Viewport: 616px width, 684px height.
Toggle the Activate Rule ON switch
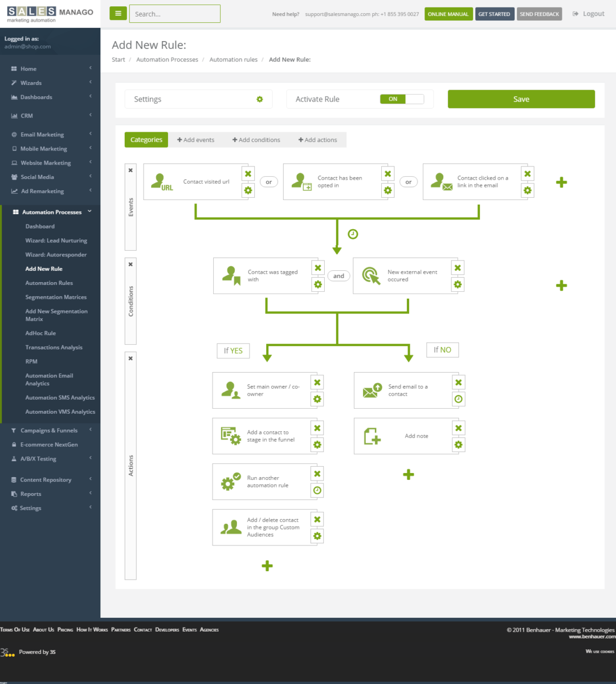402,99
